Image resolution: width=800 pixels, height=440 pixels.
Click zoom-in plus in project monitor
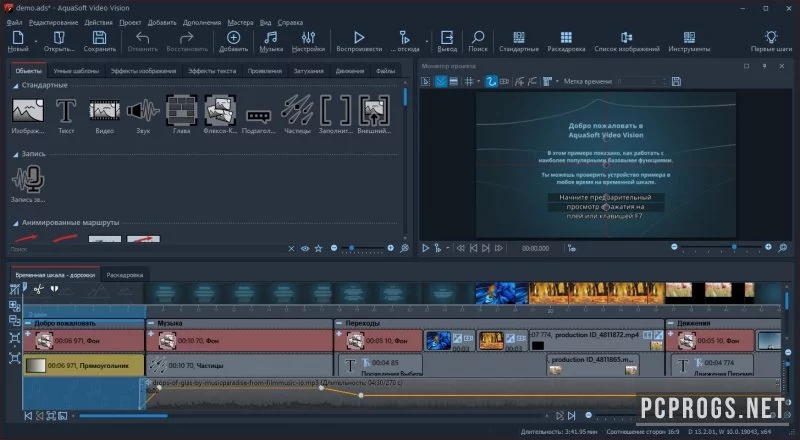(x=768, y=247)
